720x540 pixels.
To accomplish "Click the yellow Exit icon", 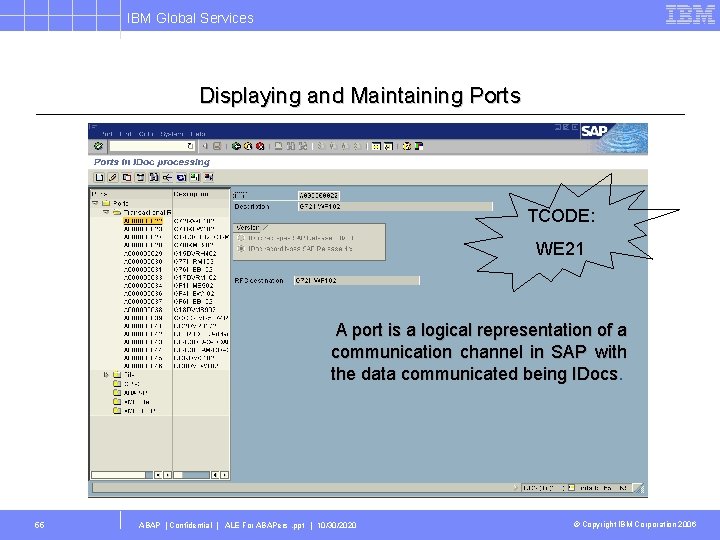I will coord(248,146).
